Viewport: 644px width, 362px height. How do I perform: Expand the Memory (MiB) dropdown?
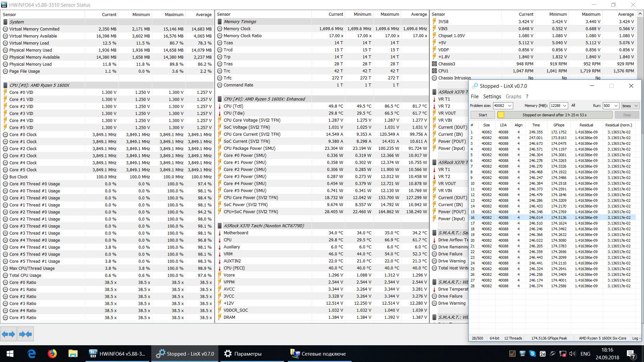pos(565,106)
